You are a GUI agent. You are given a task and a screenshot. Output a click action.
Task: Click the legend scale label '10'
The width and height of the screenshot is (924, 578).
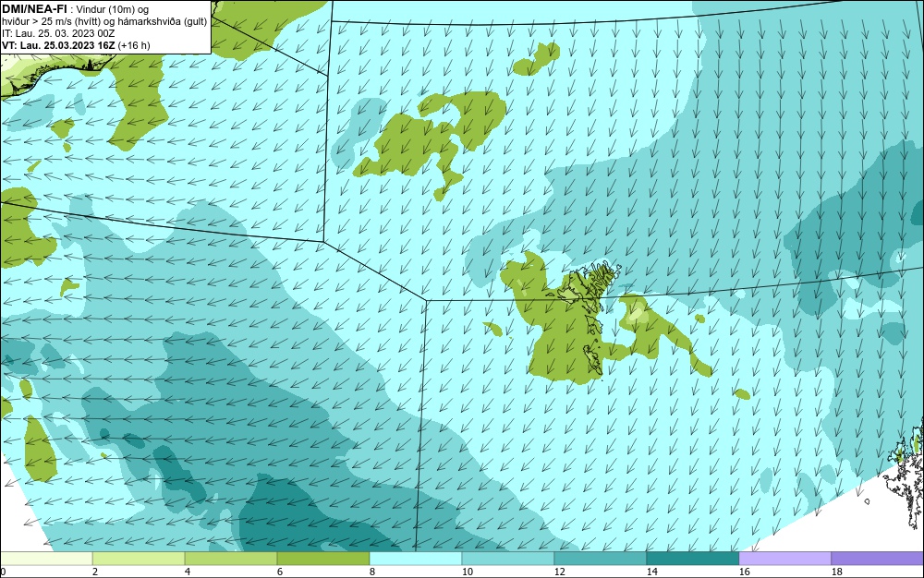[x=467, y=572]
